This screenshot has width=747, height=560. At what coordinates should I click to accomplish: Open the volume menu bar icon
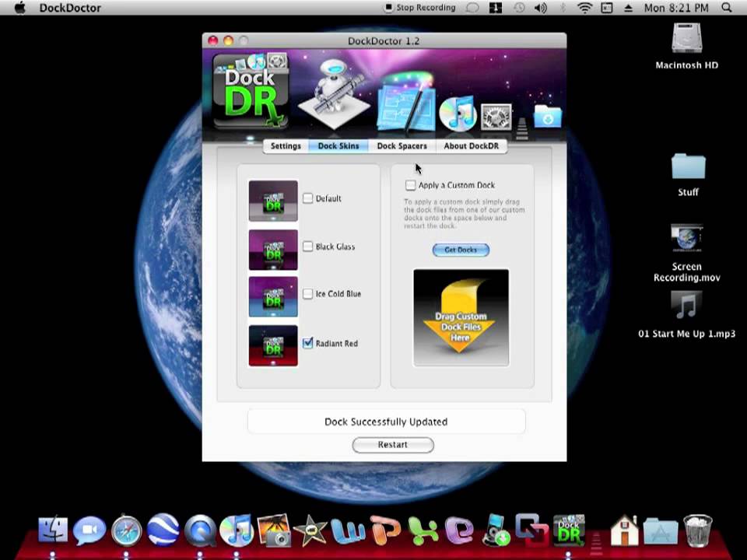(x=541, y=8)
